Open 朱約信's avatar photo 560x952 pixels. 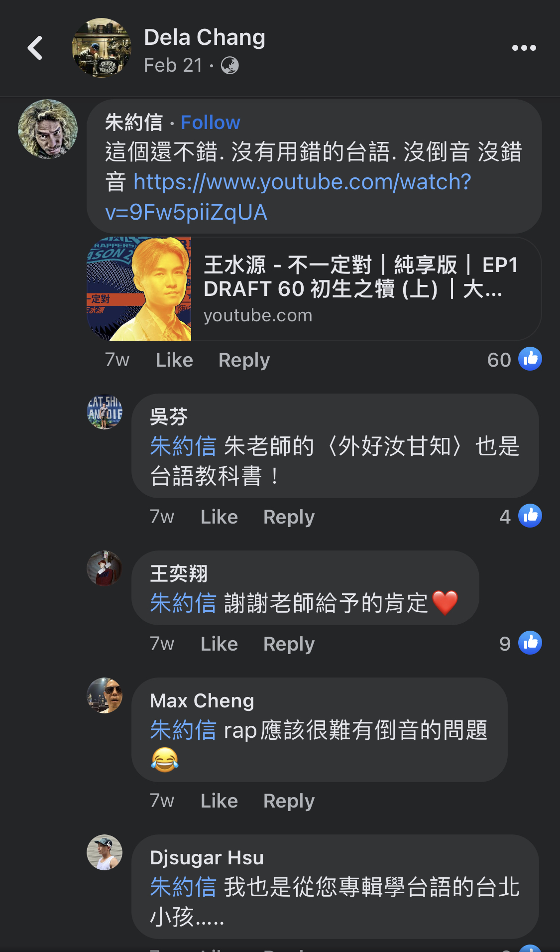click(x=48, y=129)
